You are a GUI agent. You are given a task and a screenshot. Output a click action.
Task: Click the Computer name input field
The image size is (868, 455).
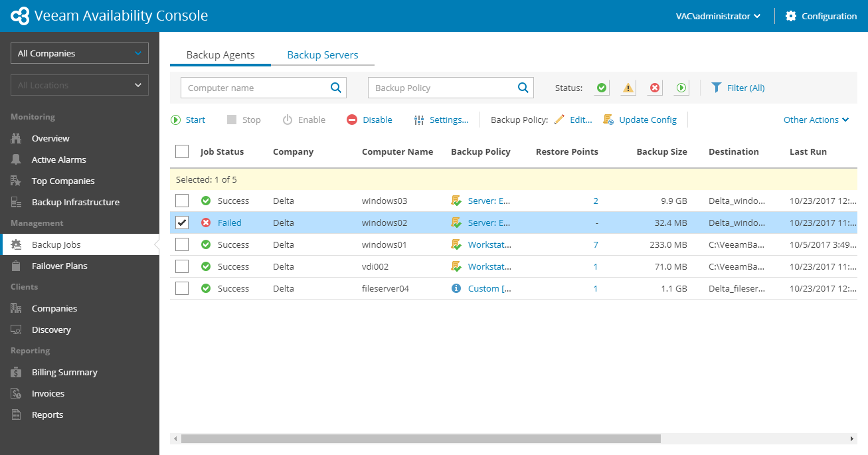point(256,88)
